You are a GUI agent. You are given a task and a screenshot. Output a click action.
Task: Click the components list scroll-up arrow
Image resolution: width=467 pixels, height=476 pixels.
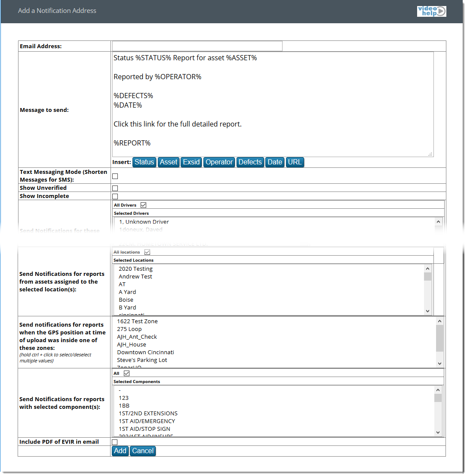(438, 390)
